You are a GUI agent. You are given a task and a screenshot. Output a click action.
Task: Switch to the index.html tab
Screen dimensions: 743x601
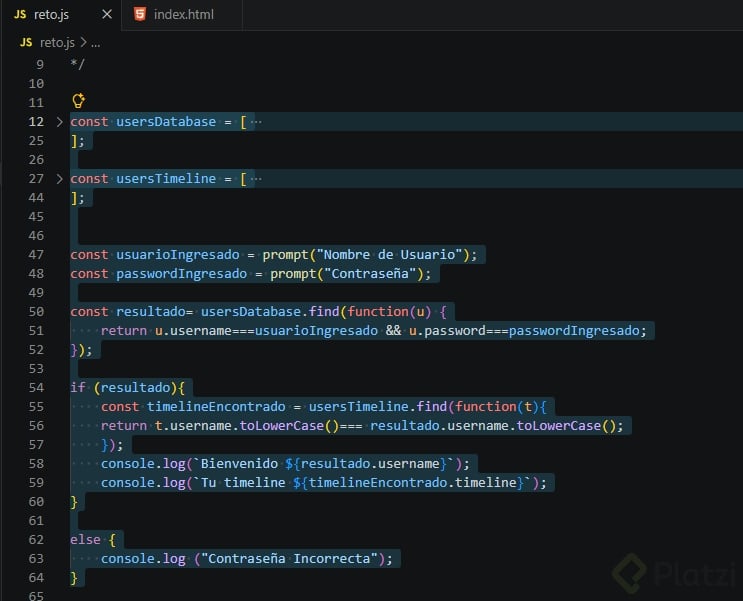click(182, 14)
